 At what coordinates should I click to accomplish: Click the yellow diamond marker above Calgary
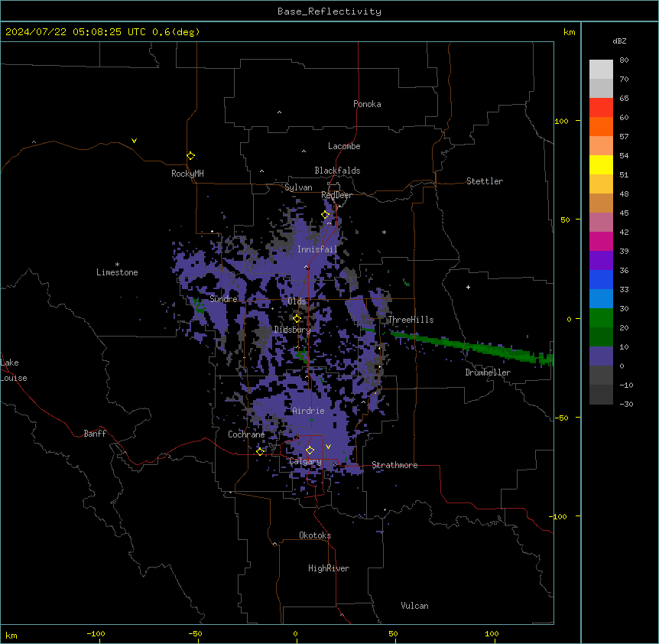coord(310,450)
